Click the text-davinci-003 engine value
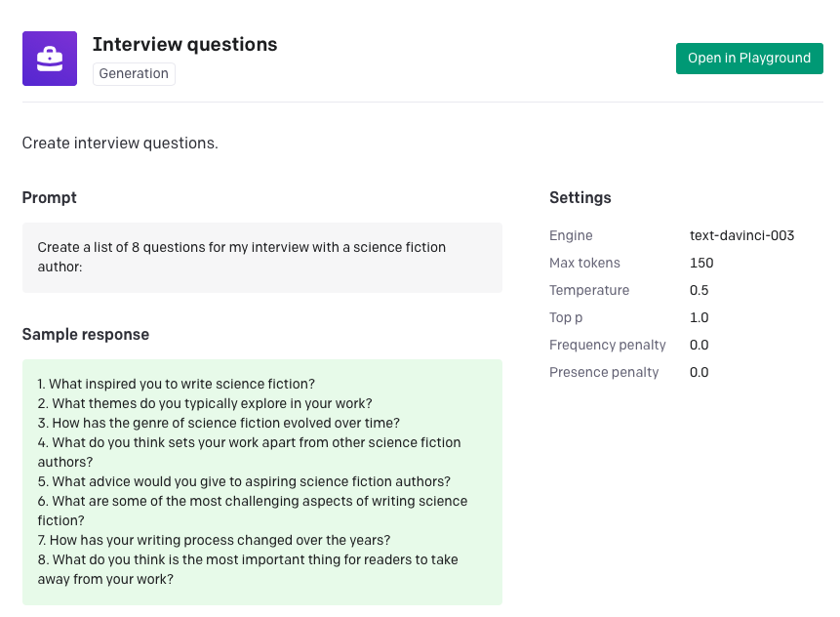The height and width of the screenshot is (617, 840). point(741,235)
